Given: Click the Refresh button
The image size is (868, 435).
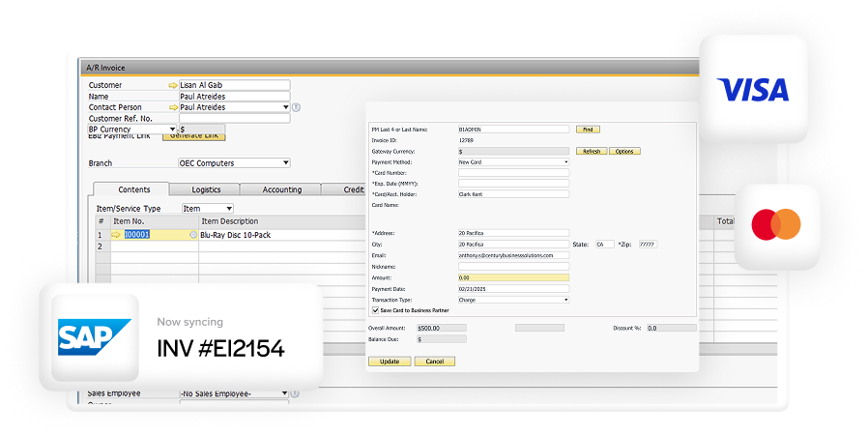Looking at the screenshot, I should [592, 151].
